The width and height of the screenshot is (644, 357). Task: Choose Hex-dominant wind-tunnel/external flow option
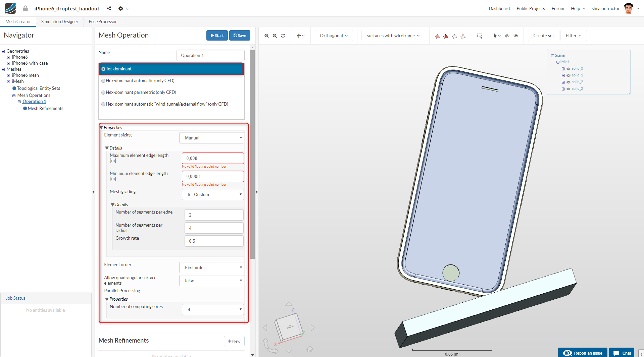(x=103, y=104)
